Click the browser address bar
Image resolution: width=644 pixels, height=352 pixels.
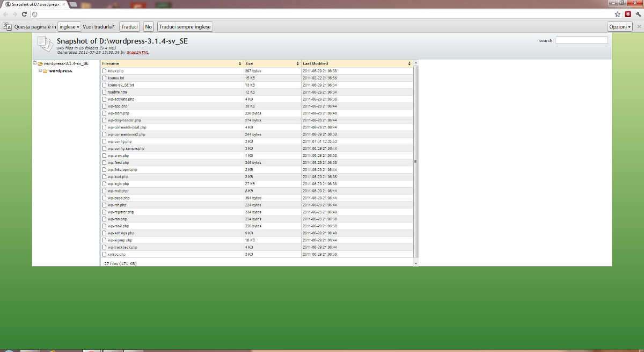[322, 14]
